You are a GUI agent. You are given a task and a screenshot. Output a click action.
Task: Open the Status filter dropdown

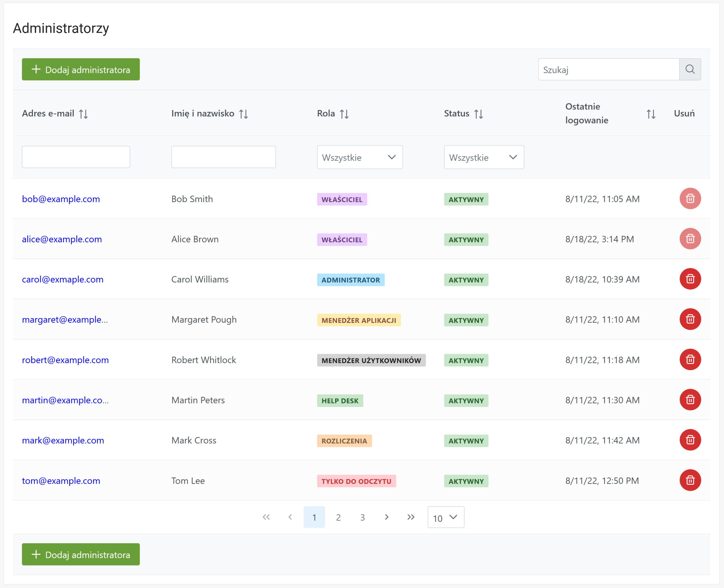tap(484, 157)
